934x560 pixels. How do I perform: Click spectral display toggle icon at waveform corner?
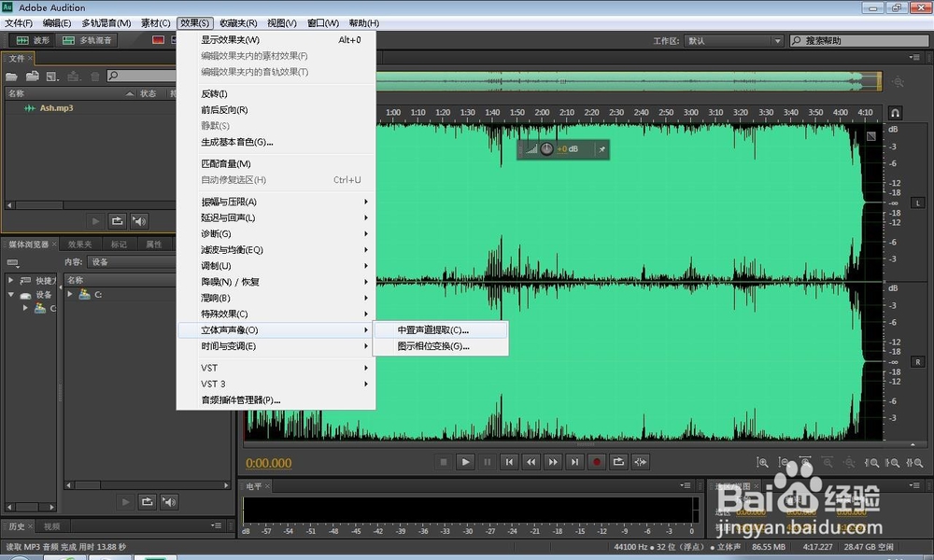870,136
